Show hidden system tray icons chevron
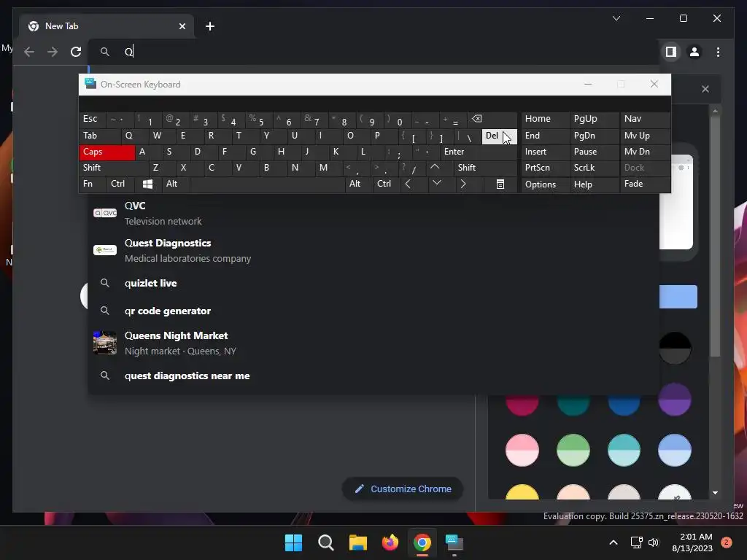The height and width of the screenshot is (560, 747). click(614, 542)
